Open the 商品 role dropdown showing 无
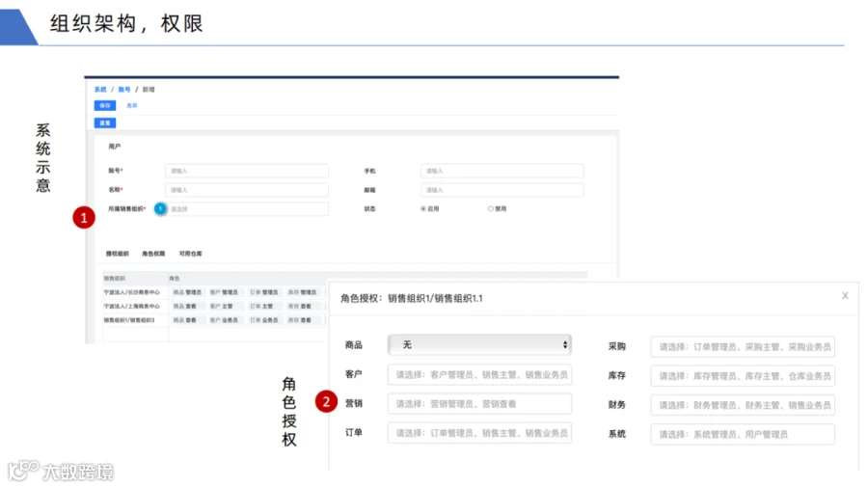 479,344
